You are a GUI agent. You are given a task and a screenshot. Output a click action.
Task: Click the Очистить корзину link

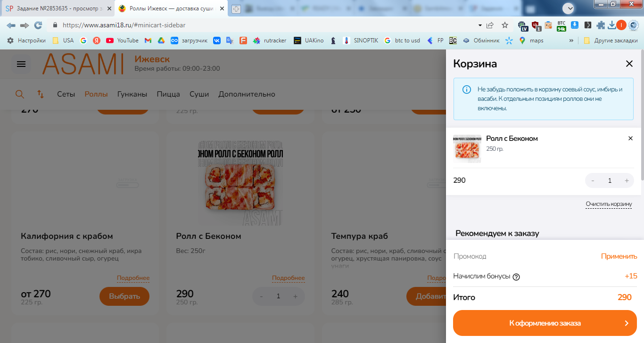pyautogui.click(x=609, y=204)
